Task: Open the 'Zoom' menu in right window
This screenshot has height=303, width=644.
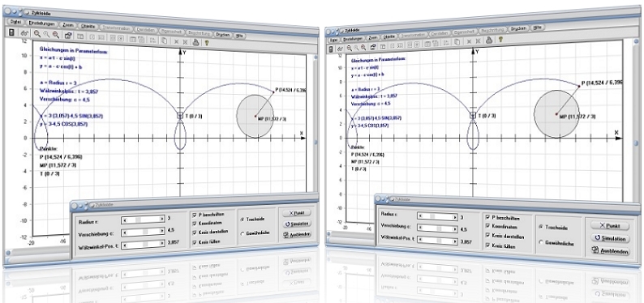Action: (373, 38)
